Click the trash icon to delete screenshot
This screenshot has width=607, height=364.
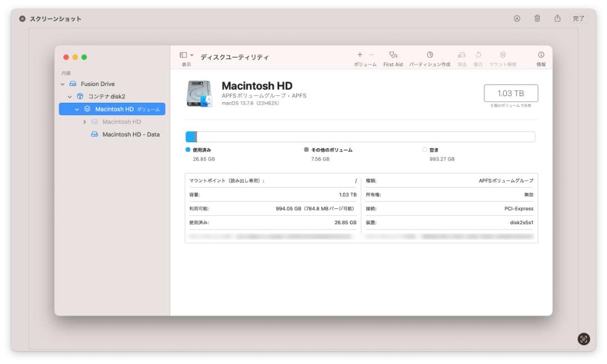[537, 19]
